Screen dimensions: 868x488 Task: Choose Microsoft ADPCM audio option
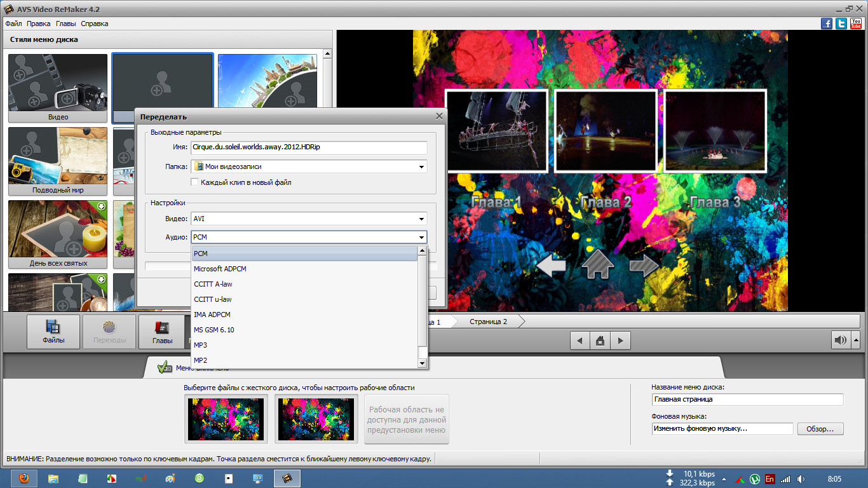point(220,269)
